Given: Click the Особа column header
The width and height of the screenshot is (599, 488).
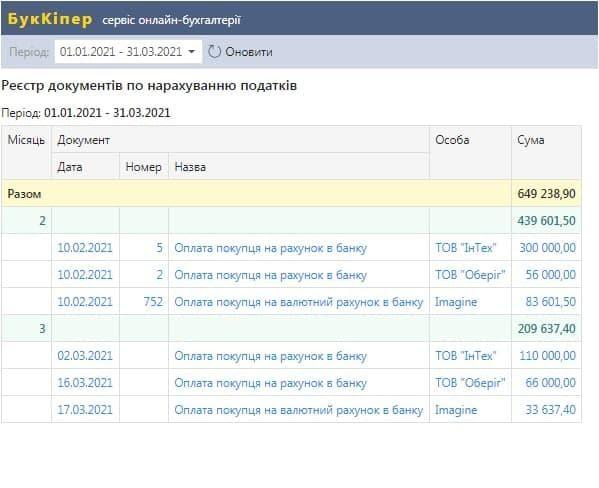Looking at the screenshot, I should pos(452,140).
